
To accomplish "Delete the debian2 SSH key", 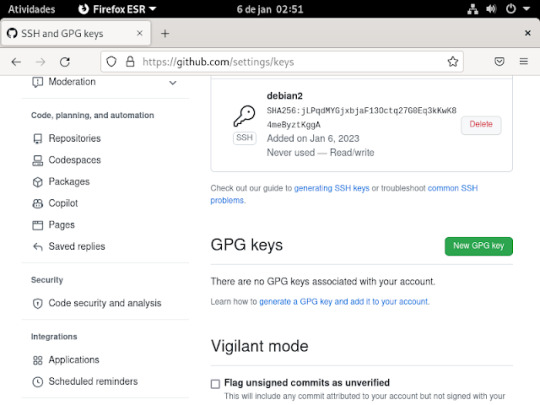I will pyautogui.click(x=481, y=124).
